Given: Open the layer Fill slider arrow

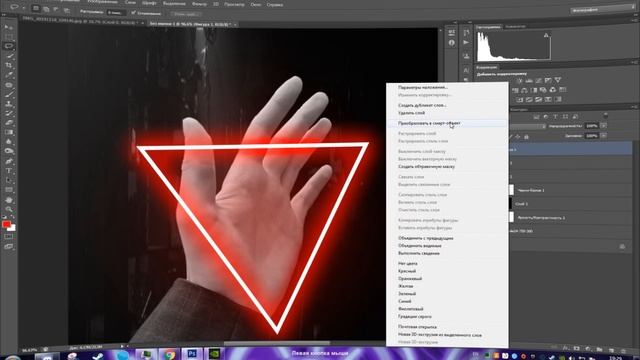Looking at the screenshot, I should pyautogui.click(x=604, y=136).
